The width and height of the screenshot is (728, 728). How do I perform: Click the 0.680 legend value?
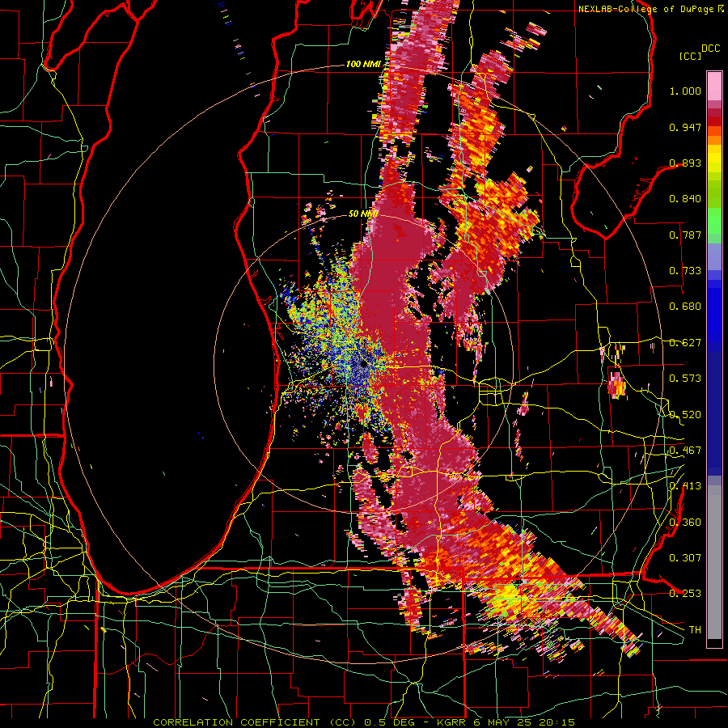[685, 307]
